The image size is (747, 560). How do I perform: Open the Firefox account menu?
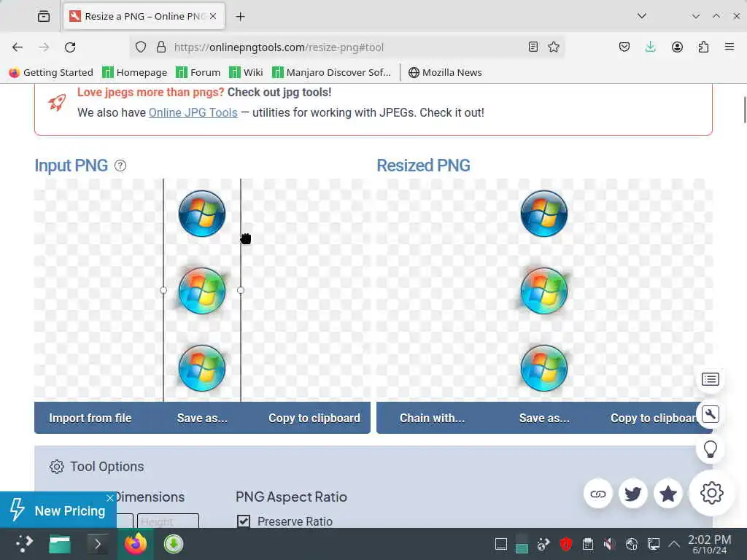677,47
